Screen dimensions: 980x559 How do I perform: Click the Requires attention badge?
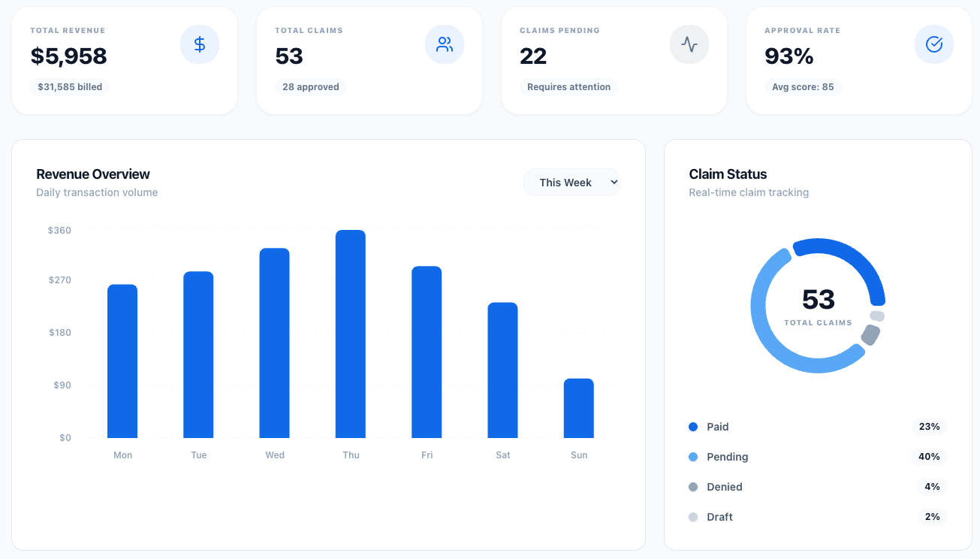click(x=568, y=86)
